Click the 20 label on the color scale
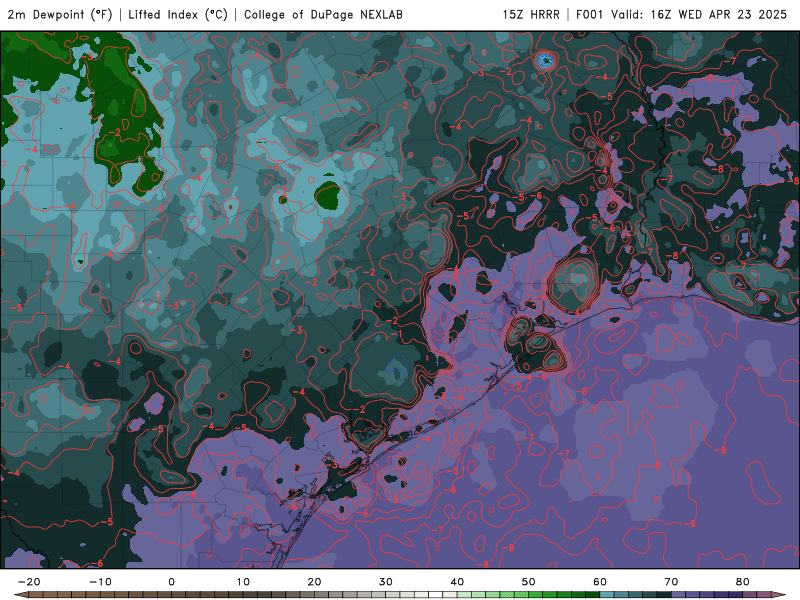800x600 pixels. pos(314,582)
